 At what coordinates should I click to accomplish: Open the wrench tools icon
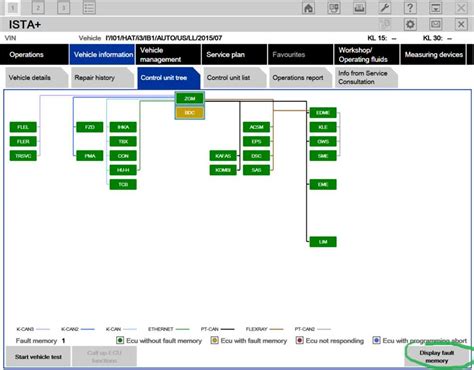pos(384,7)
